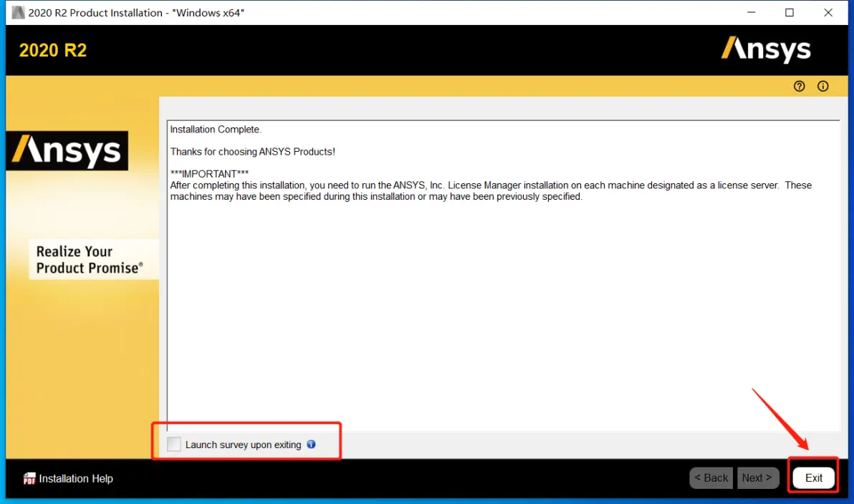Click the '***IMPORTANT***' line

(x=209, y=174)
